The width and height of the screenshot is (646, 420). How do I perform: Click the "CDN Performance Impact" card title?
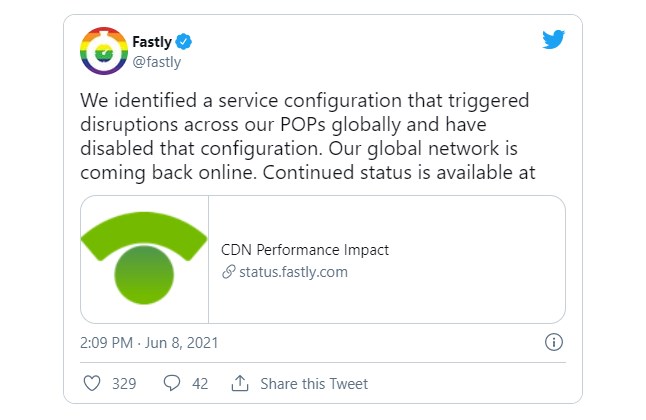tap(304, 250)
